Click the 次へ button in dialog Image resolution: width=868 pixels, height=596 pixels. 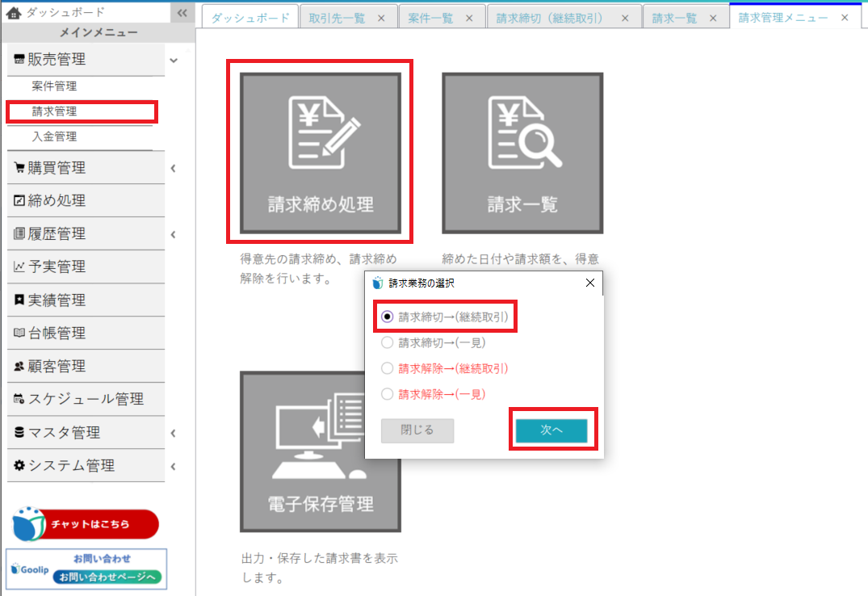point(551,430)
